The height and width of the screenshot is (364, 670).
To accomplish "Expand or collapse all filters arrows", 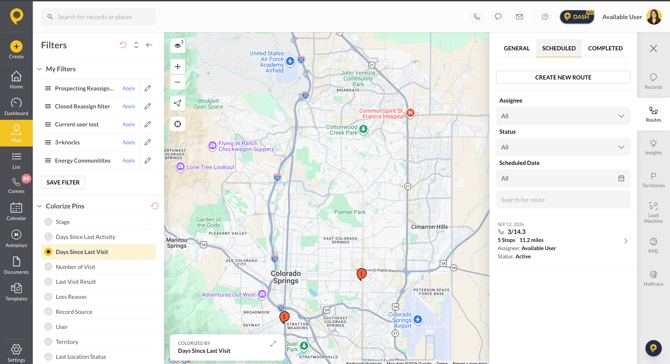I will click(136, 45).
